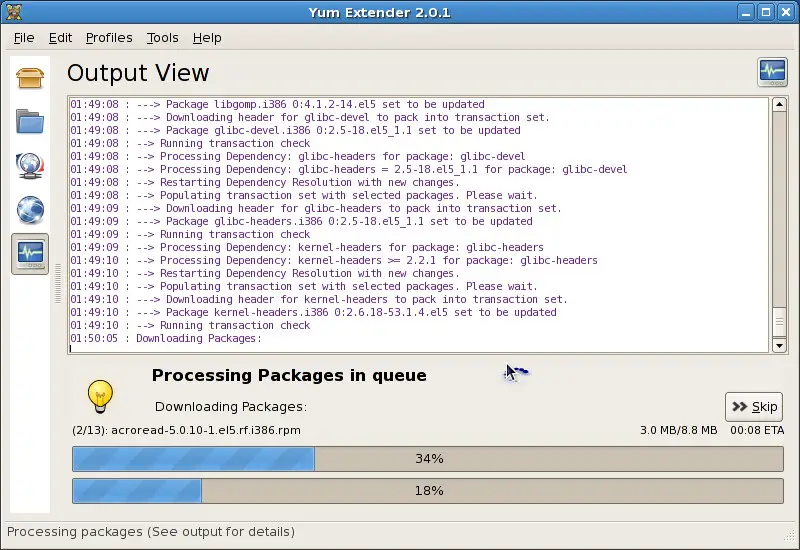Viewport: 800px width, 550px height.
Task: Open the File menu
Action: click(24, 38)
